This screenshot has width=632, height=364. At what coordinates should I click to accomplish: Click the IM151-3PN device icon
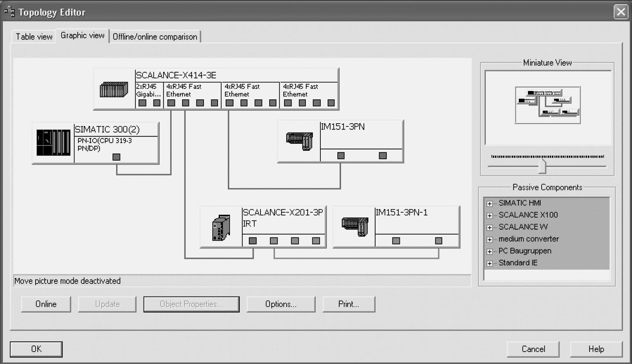299,141
